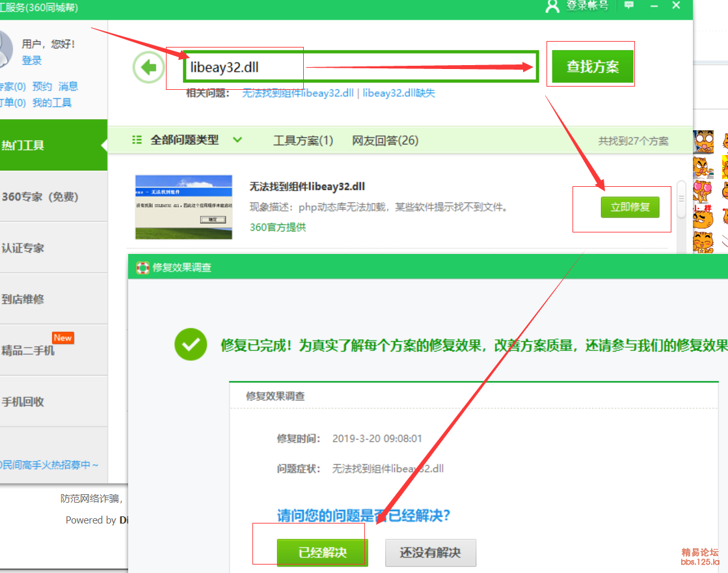Select 360专家（免费）in the sidebar
This screenshot has height=573, width=728.
click(x=53, y=197)
